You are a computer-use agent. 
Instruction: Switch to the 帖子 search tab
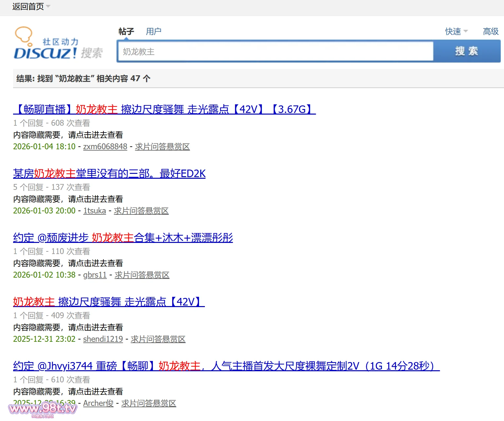pos(126,31)
